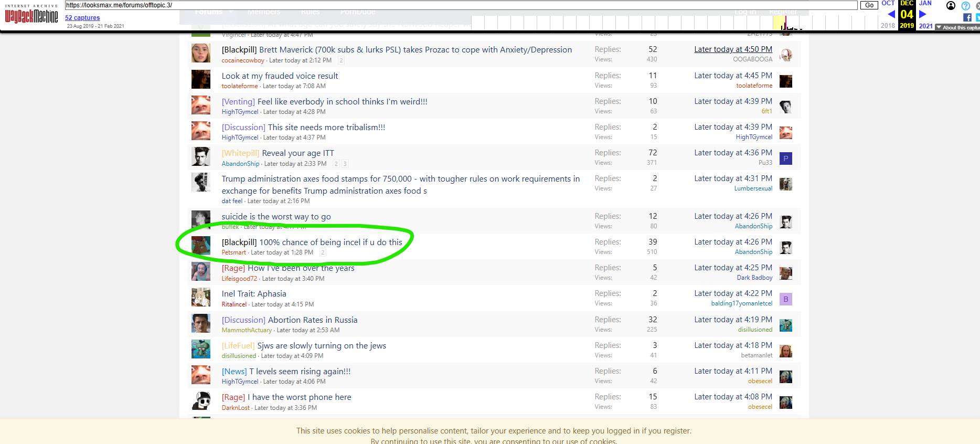Open 'Later today at 4:50 PM' latest post link
980x444 pixels.
tap(733, 49)
